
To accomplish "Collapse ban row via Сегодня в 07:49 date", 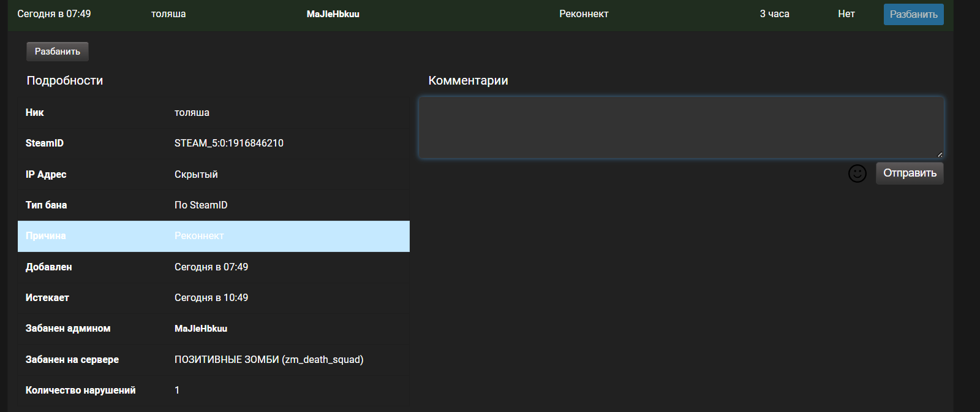I will coord(54,14).
